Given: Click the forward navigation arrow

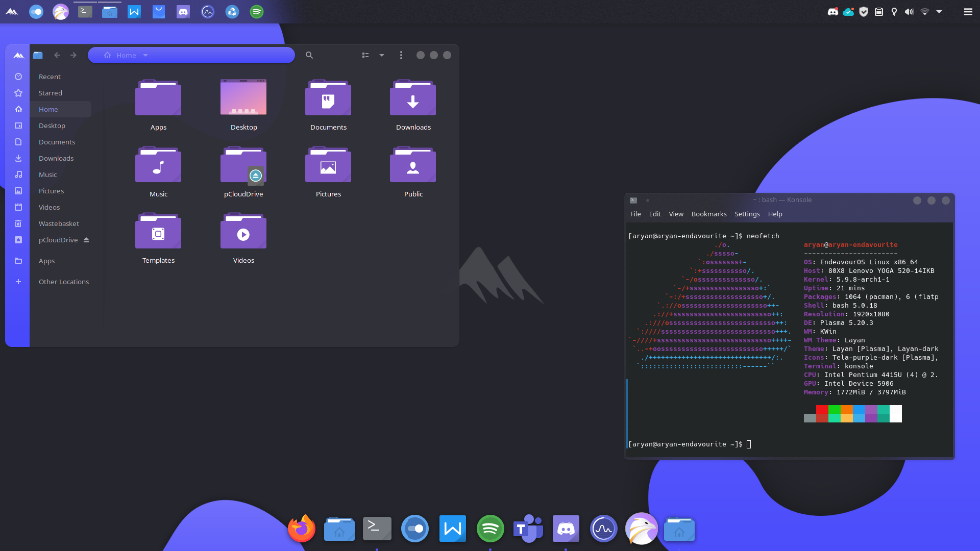Looking at the screenshot, I should 73,55.
